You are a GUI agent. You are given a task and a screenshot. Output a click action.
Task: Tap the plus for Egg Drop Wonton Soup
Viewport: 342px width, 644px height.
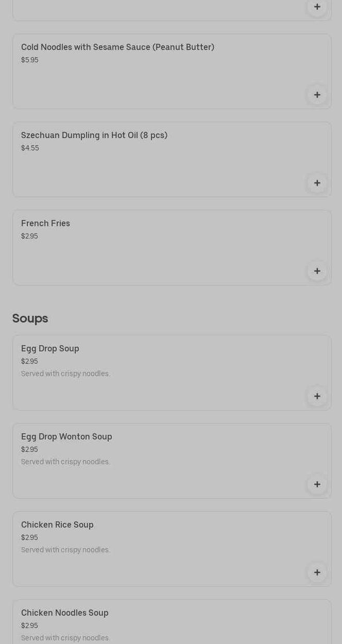(x=317, y=484)
